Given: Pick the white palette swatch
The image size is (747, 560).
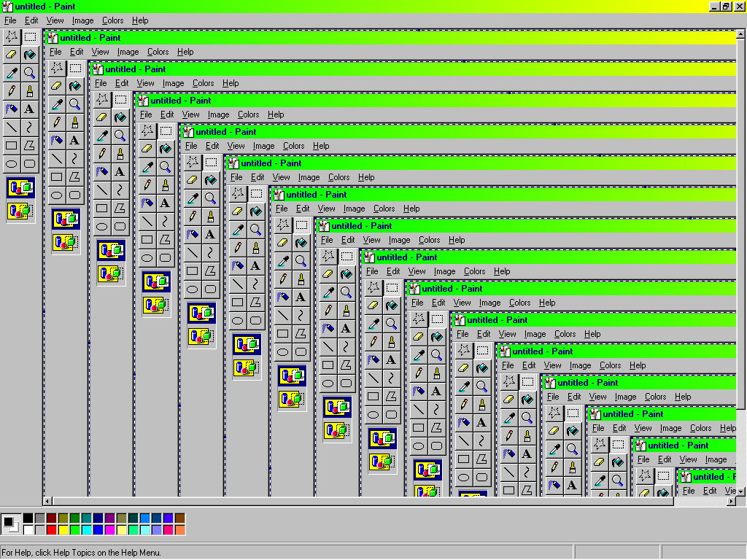Looking at the screenshot, I should (x=28, y=529).
